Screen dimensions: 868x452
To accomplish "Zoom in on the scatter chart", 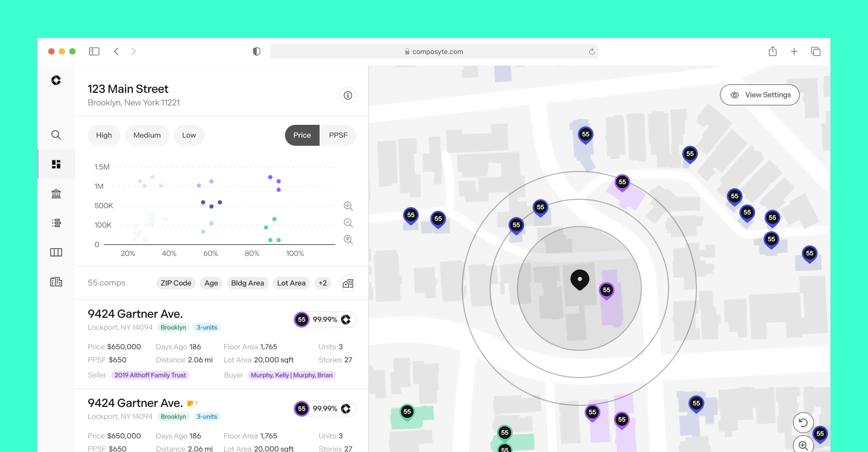I will pyautogui.click(x=348, y=206).
